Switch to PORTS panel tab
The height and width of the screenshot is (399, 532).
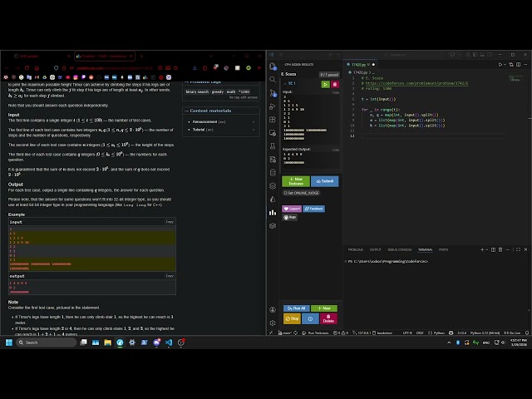[443, 249]
